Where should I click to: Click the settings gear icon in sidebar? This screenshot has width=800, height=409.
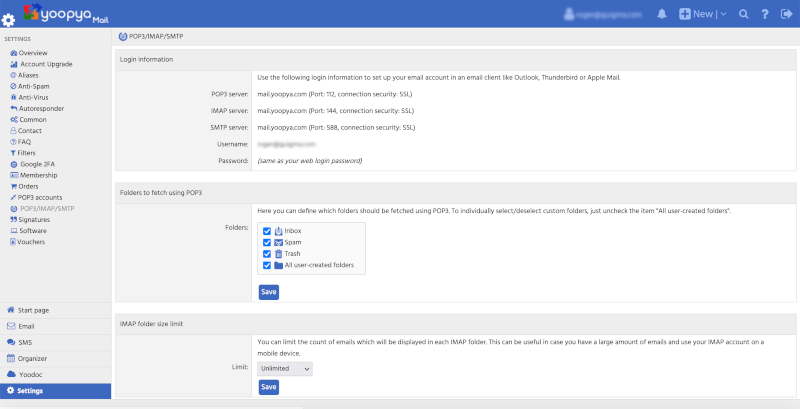[10, 19]
